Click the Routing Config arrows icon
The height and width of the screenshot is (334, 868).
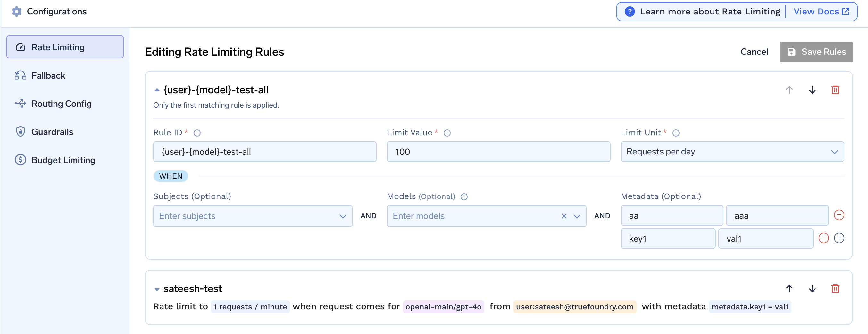click(21, 104)
